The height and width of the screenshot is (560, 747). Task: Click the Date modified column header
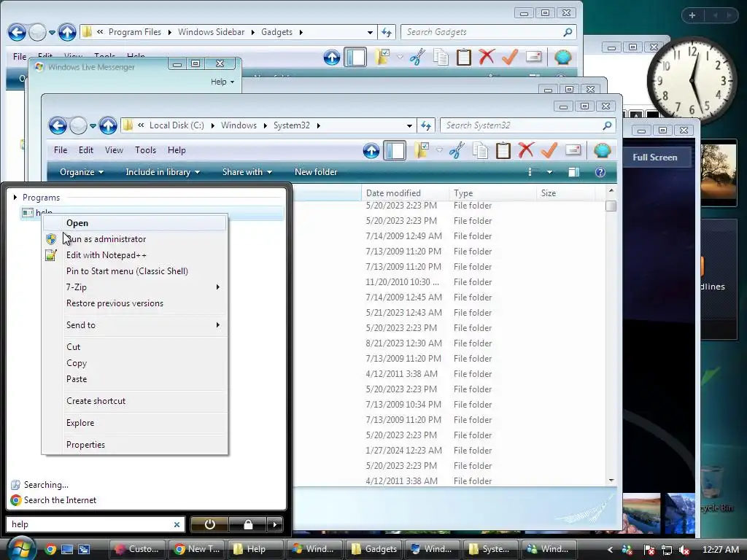(405, 192)
